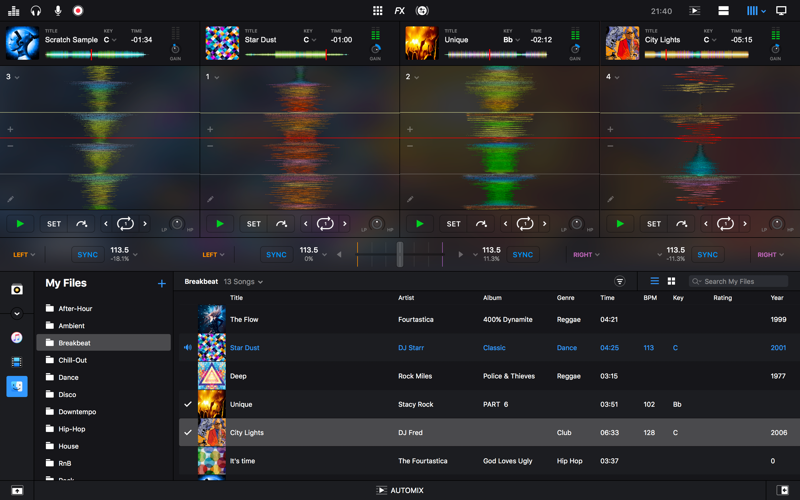Screen dimensions: 800x500
Task: Open the video library source icon
Action: pyautogui.click(x=17, y=362)
